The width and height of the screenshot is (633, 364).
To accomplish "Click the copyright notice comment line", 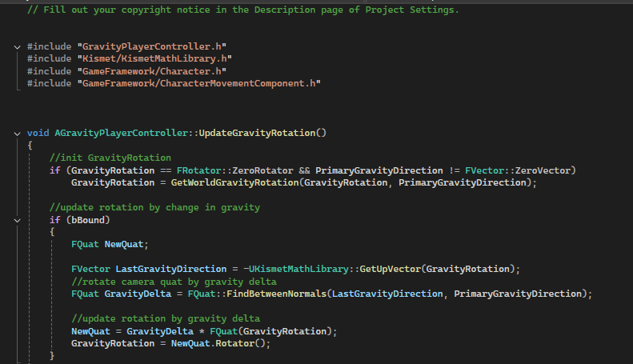I will point(243,10).
